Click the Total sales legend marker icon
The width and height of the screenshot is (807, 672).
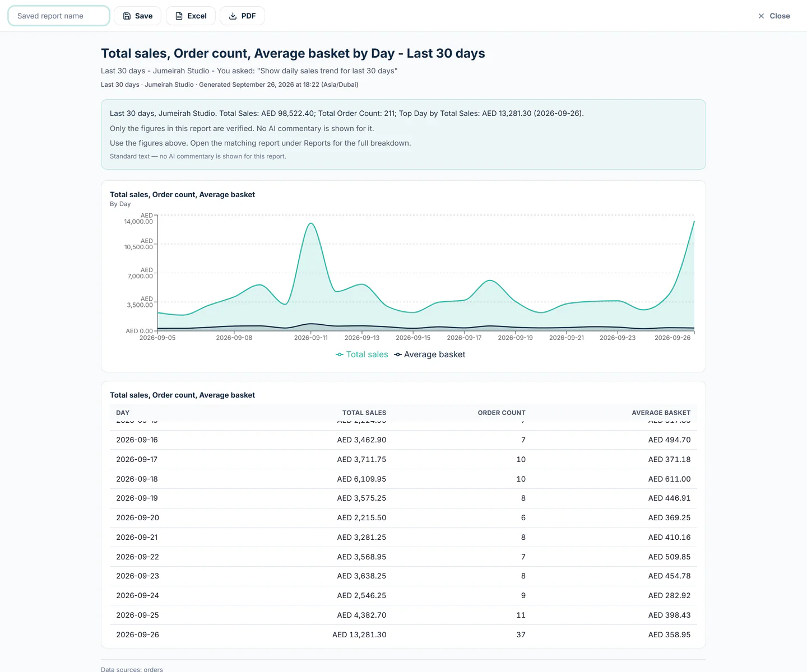(340, 354)
